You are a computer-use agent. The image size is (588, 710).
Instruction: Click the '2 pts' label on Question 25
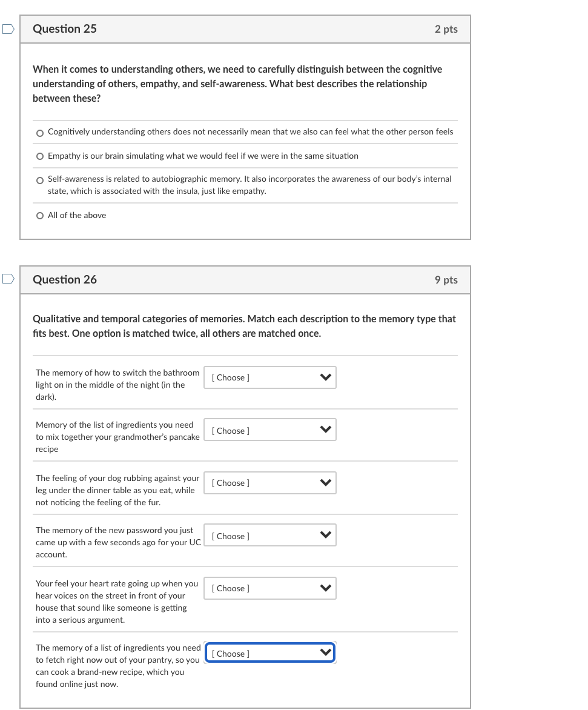click(446, 29)
